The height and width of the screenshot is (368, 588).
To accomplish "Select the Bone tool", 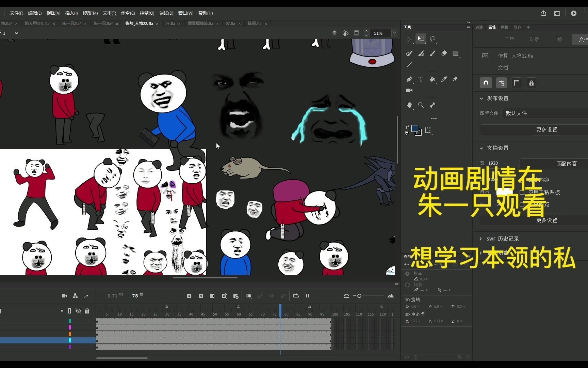I will pos(432,105).
